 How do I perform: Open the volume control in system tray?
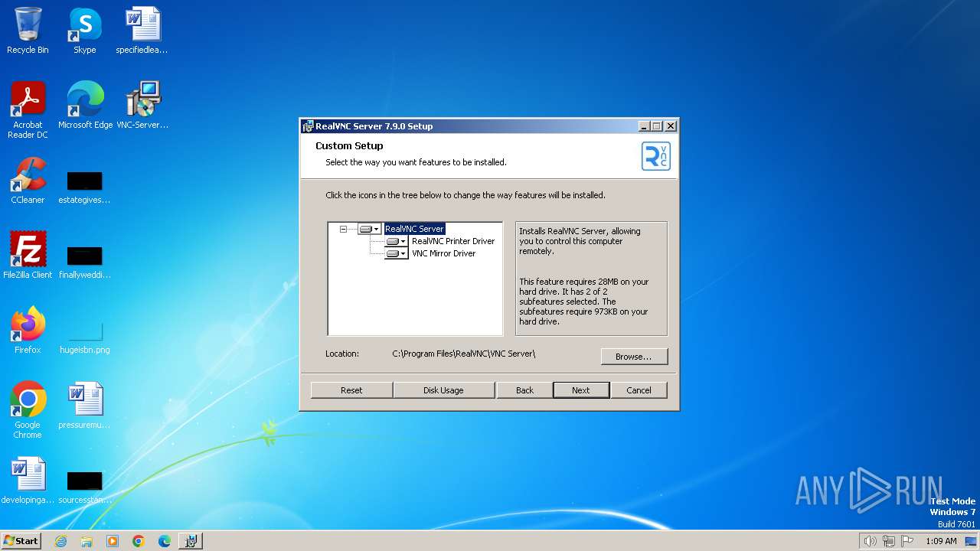point(870,541)
